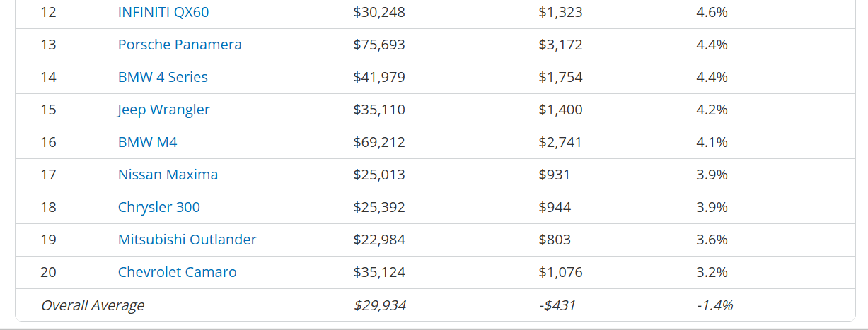Image resolution: width=868 pixels, height=330 pixels.
Task: Open the Nissan Maxima link
Action: [168, 175]
